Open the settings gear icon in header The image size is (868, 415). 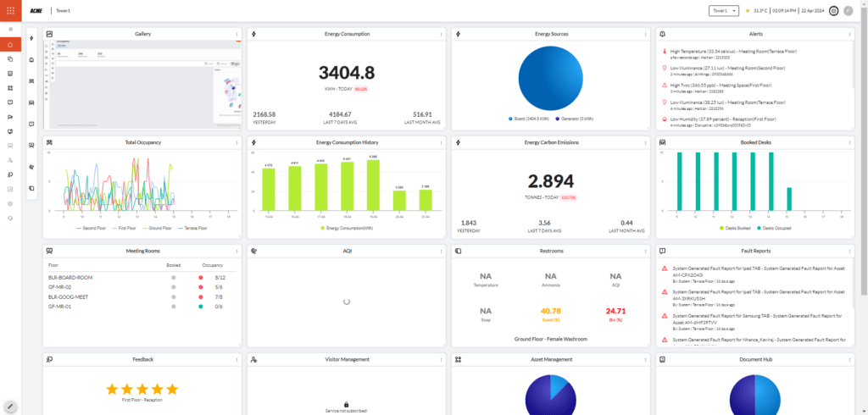[834, 11]
